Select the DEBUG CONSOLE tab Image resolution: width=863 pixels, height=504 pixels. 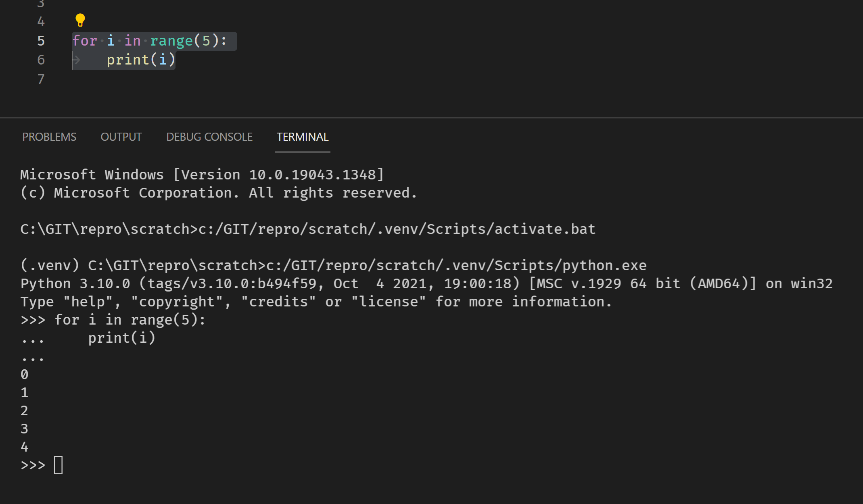pos(209,137)
